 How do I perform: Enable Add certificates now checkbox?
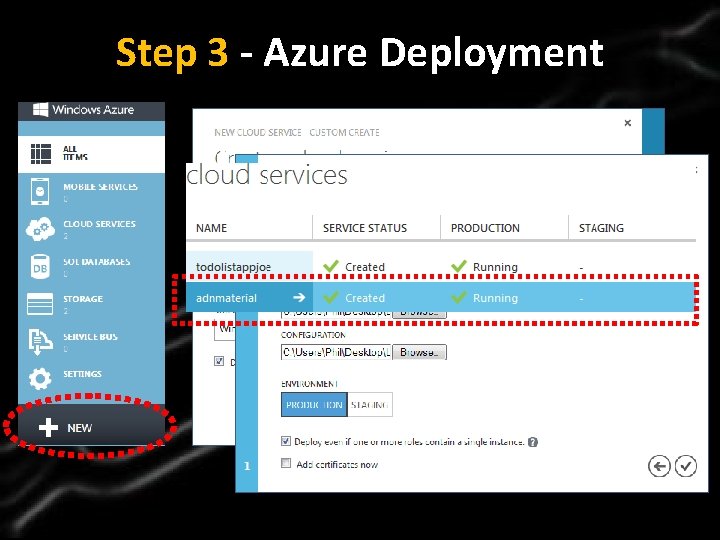tap(286, 463)
